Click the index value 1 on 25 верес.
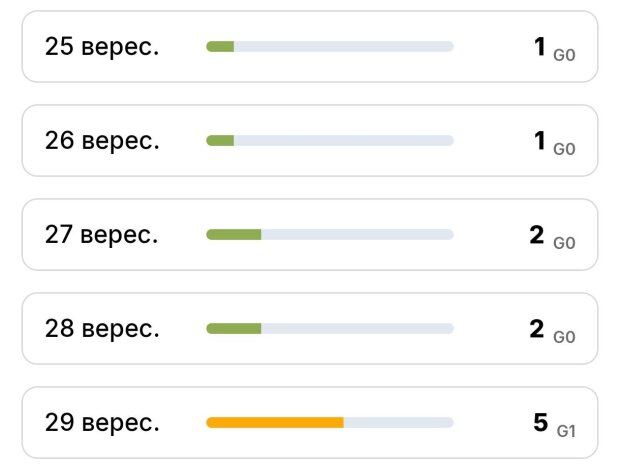 pyautogui.click(x=540, y=46)
